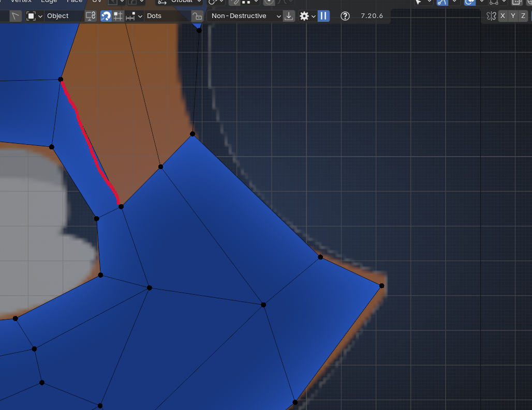Image resolution: width=532 pixels, height=410 pixels.
Task: Enable Y axis mirror button
Action: coord(513,16)
